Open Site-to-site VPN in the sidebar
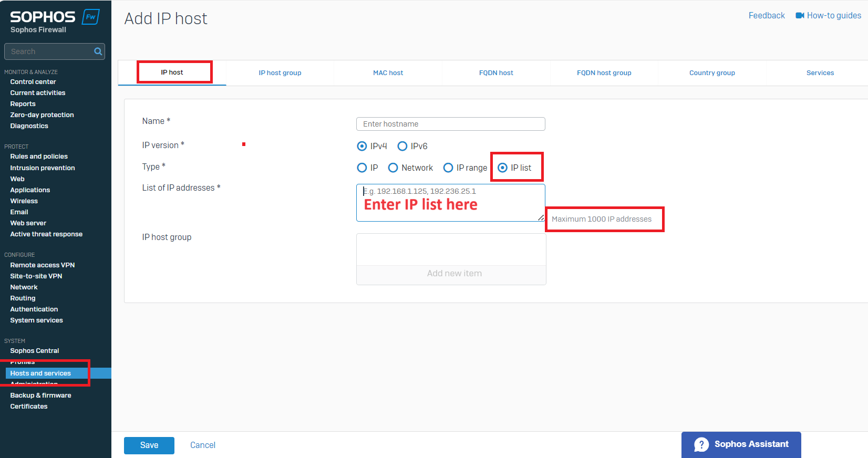The image size is (868, 458). coord(36,276)
